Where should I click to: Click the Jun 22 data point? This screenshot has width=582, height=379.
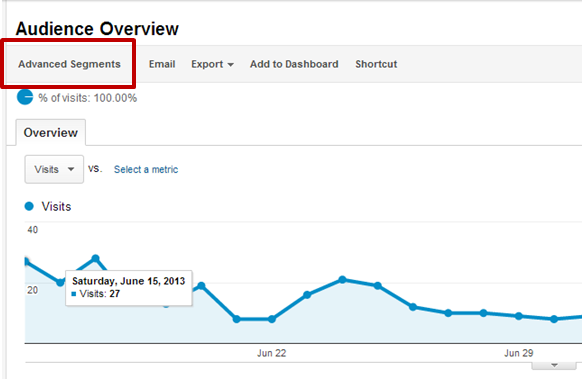272,319
